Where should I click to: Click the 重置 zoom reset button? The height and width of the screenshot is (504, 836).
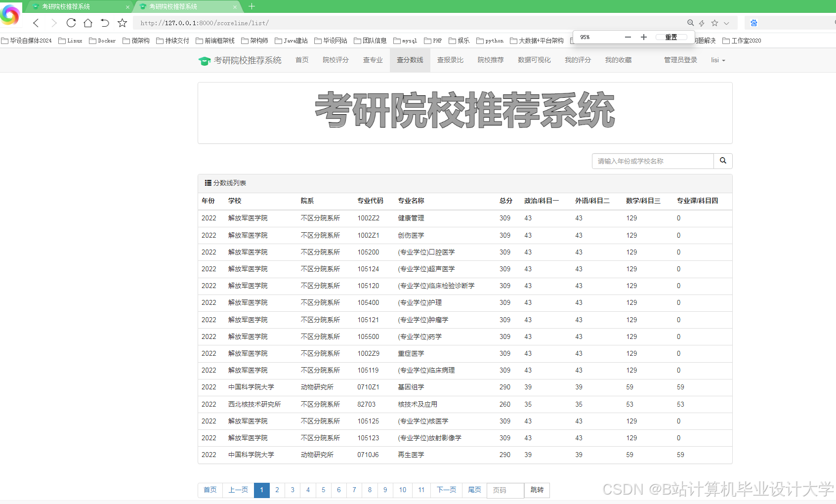pyautogui.click(x=671, y=37)
